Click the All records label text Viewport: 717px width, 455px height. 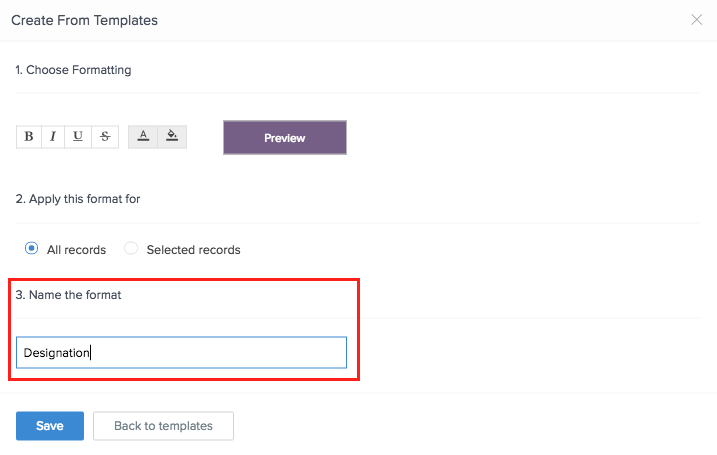[76, 250]
